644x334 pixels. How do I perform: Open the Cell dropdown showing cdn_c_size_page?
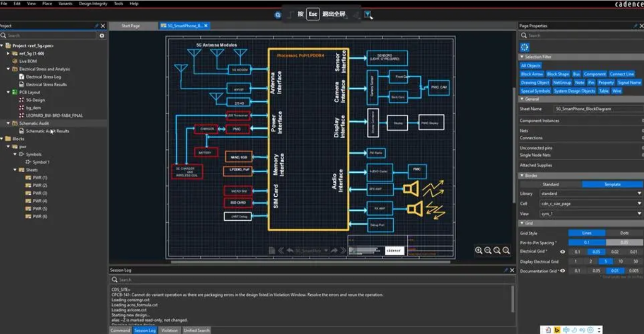click(591, 203)
